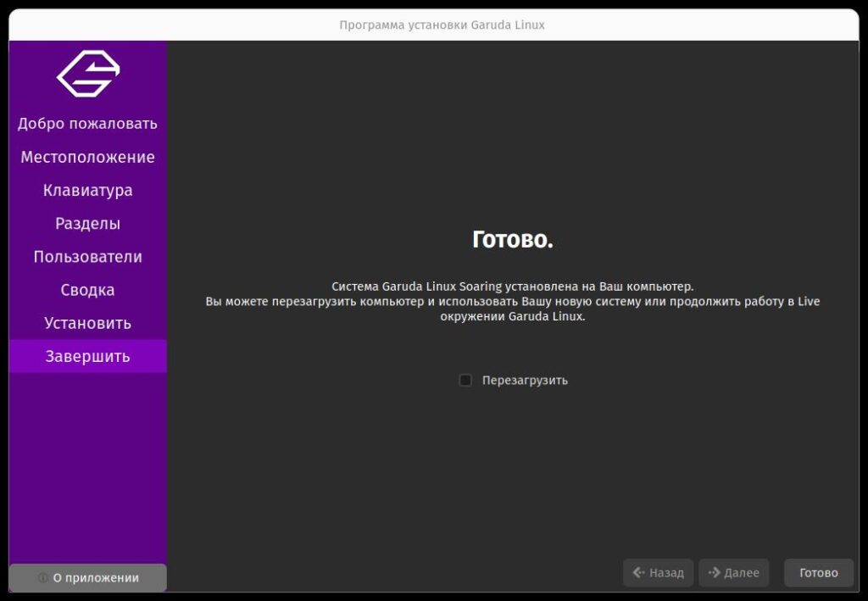Click the Далее button
This screenshot has height=601, width=868.
733,573
